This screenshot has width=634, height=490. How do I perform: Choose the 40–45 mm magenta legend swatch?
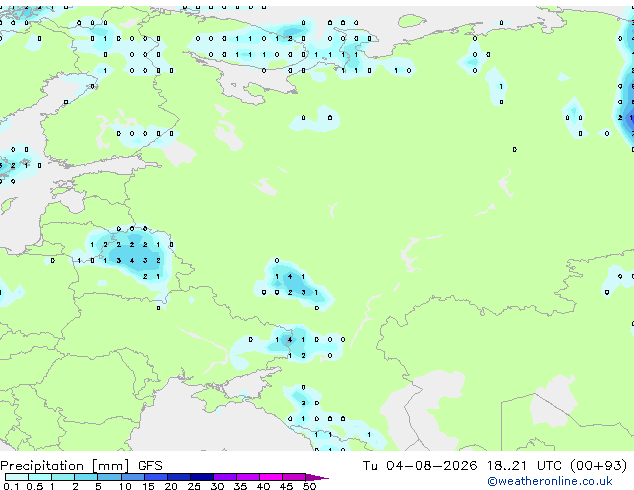click(271, 477)
